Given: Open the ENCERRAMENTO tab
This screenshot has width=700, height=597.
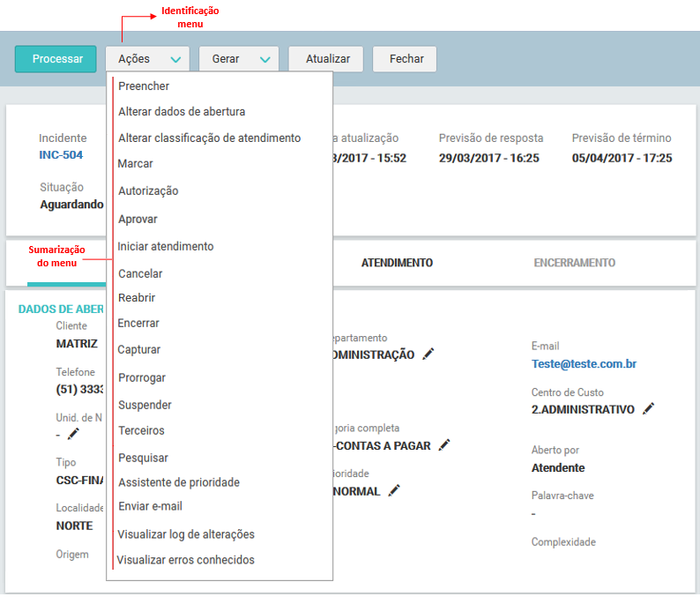Looking at the screenshot, I should [574, 263].
